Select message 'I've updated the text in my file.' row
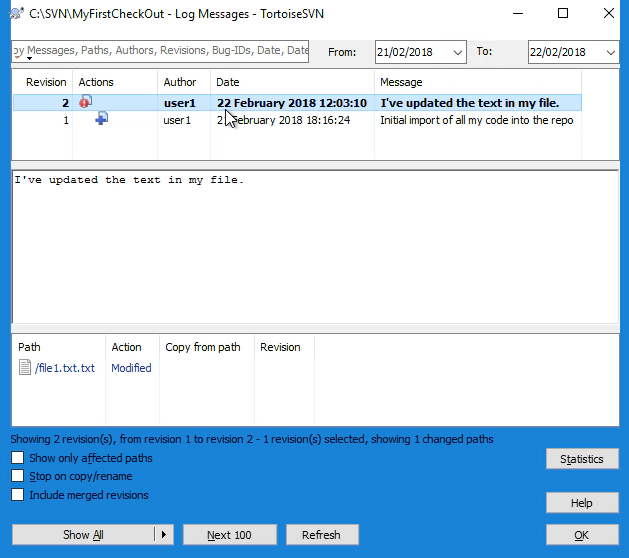This screenshot has width=629, height=558. point(469,103)
